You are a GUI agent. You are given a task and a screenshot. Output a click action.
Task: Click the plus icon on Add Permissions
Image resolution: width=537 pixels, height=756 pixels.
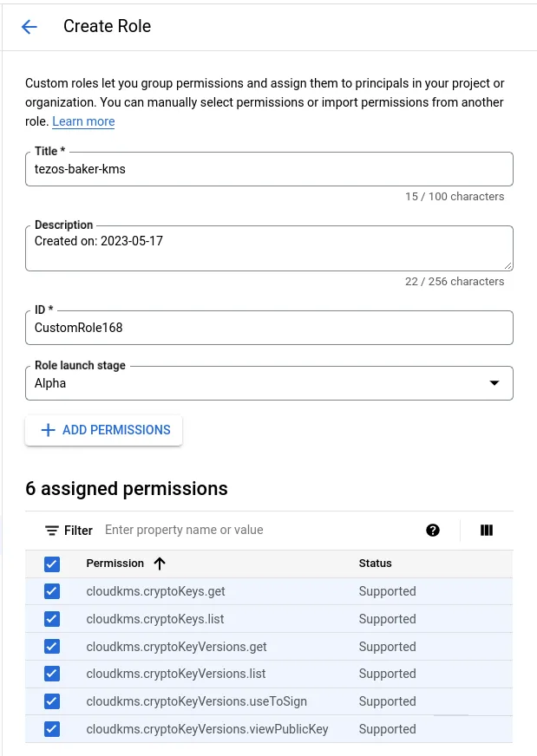click(49, 430)
